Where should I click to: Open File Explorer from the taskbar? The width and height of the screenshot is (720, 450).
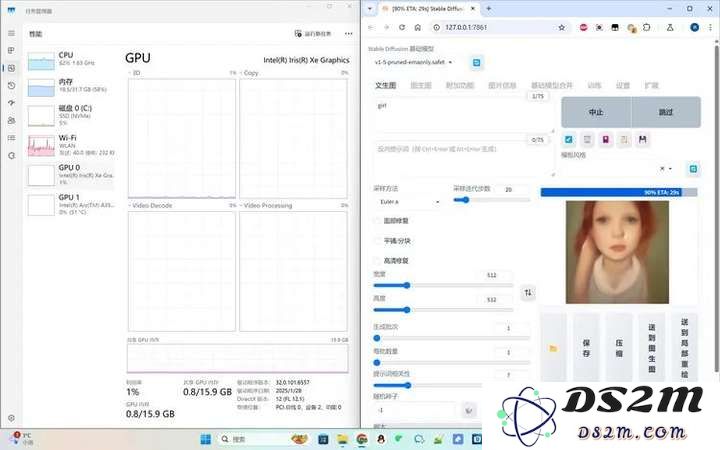pyautogui.click(x=342, y=439)
